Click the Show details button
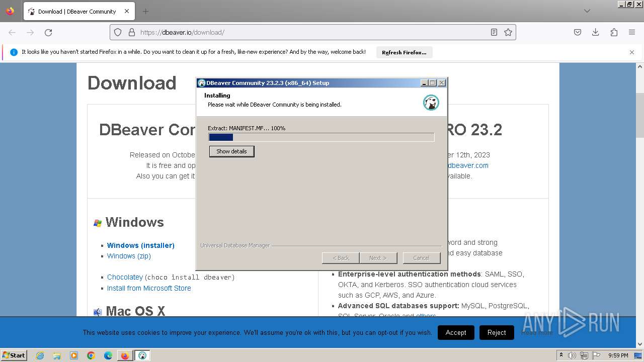Viewport: 644px width, 362px height. point(231,151)
